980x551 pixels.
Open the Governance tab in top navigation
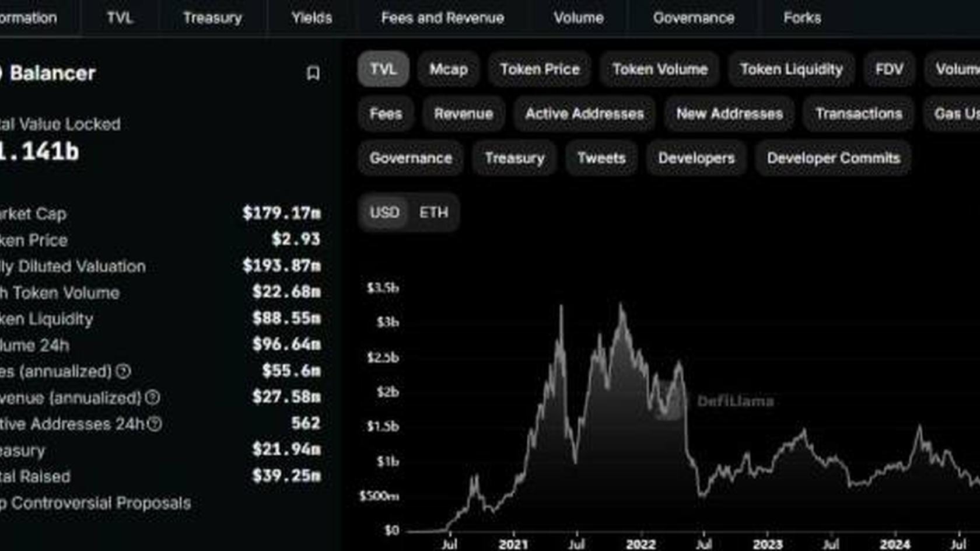tap(694, 18)
